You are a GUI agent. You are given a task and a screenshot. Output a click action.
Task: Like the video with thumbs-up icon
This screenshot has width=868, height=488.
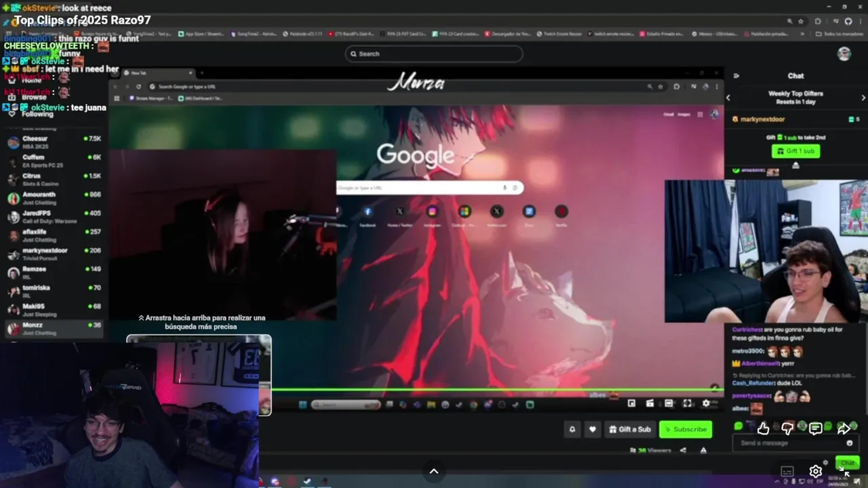tap(763, 428)
